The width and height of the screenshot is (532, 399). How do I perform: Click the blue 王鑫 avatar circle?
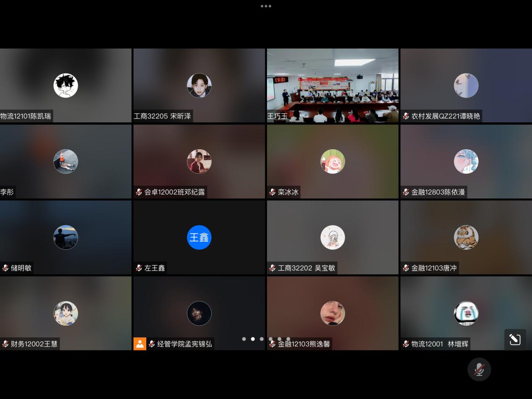coord(199,237)
